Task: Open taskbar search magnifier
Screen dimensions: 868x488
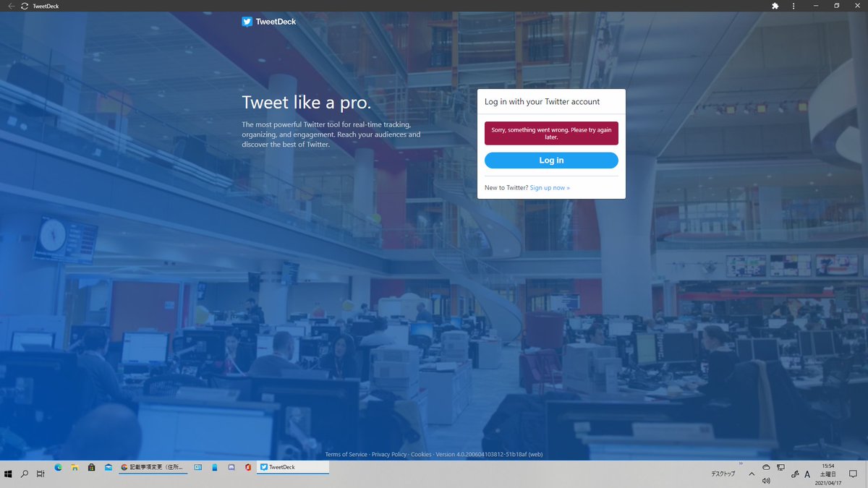Action: pyautogui.click(x=25, y=474)
